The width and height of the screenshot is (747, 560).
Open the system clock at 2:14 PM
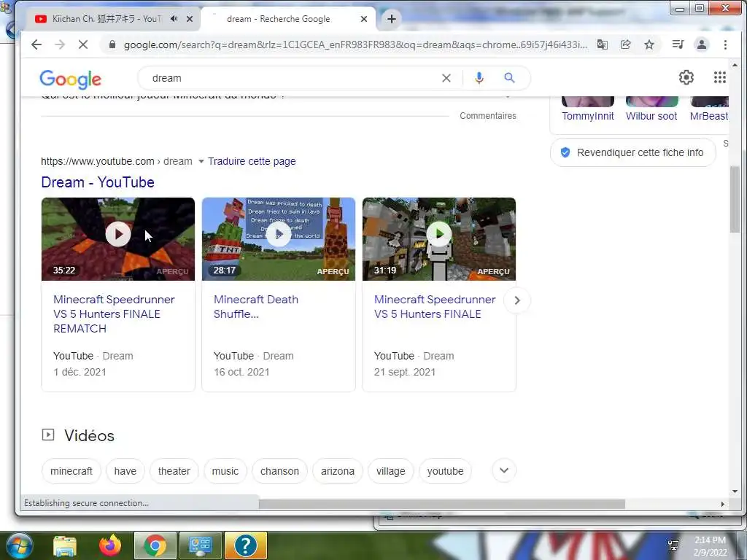click(x=710, y=545)
